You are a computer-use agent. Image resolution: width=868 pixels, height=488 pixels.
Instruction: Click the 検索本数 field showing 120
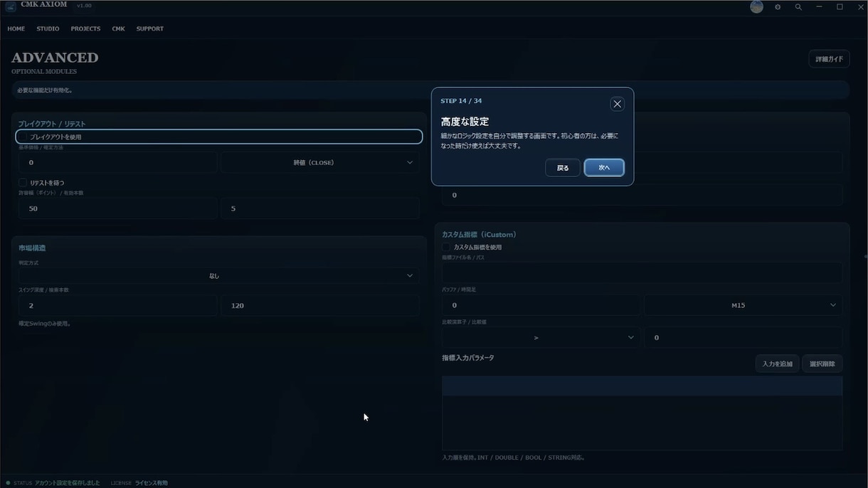(x=319, y=305)
